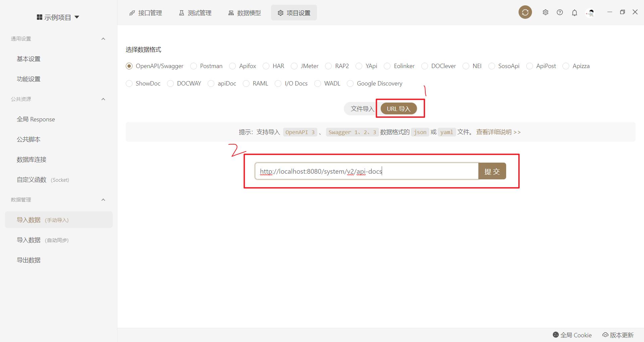Open the settings gear icon in header
Image resolution: width=644 pixels, height=342 pixels.
click(x=546, y=12)
